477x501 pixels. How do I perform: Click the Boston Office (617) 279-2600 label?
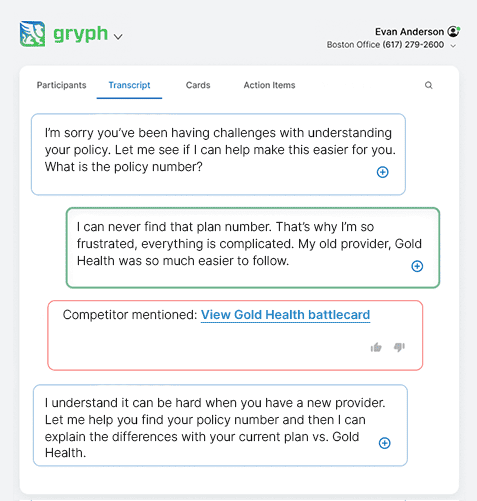point(385,45)
